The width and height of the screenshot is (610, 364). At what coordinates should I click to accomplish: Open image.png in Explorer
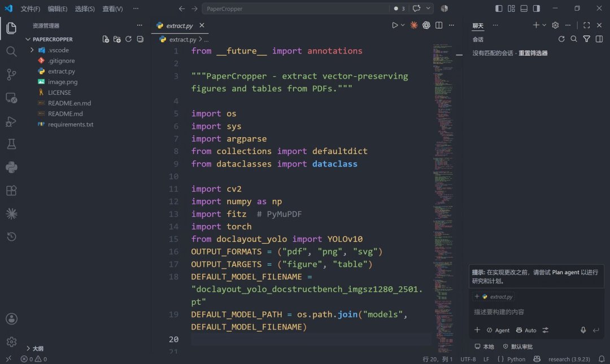pos(63,82)
